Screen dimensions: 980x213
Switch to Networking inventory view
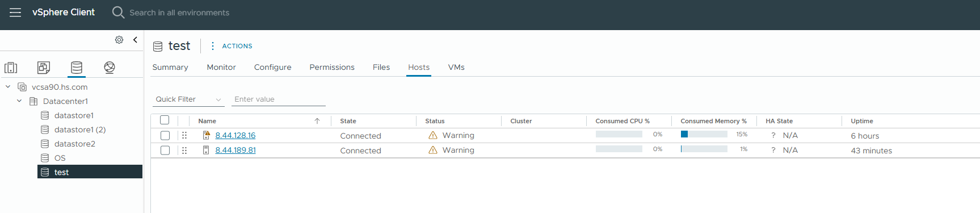(x=110, y=68)
